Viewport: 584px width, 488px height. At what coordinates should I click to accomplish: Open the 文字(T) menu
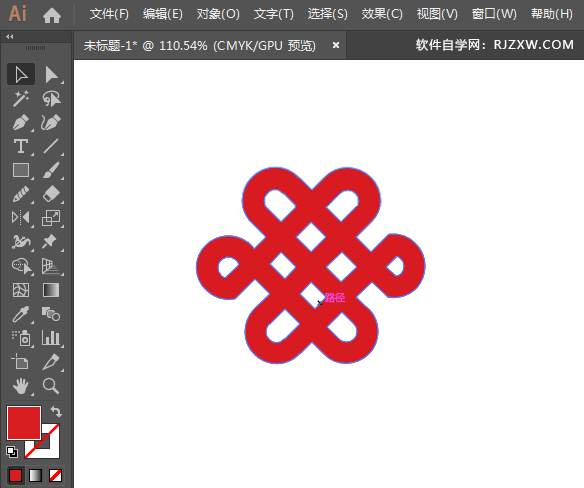click(x=274, y=15)
